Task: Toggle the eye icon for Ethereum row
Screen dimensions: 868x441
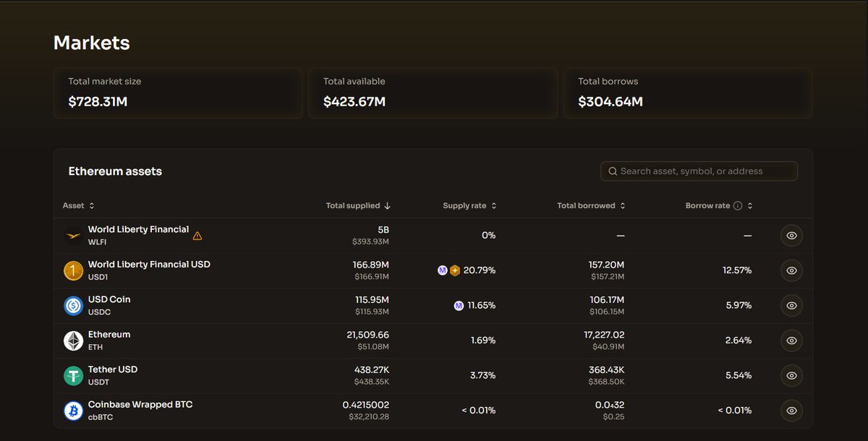Action: 791,341
